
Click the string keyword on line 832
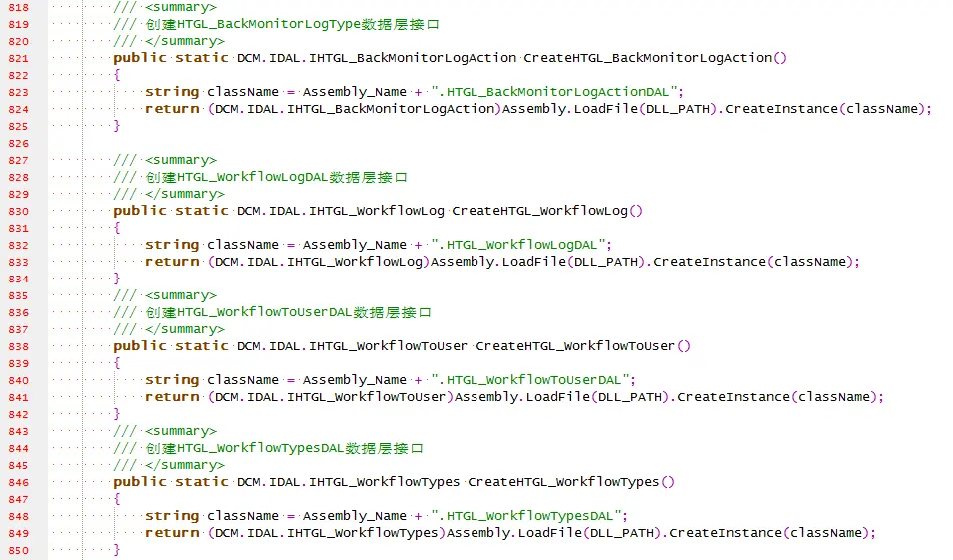172,245
